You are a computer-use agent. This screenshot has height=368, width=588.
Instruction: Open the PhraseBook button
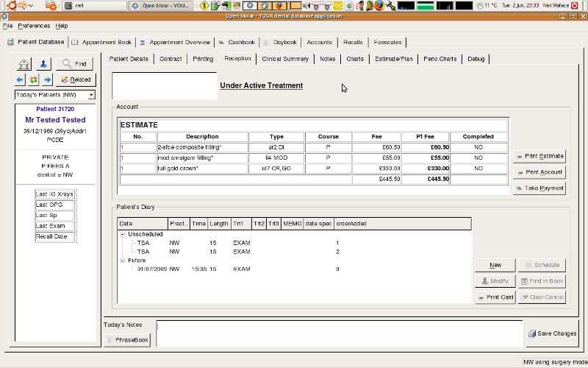[x=127, y=340]
